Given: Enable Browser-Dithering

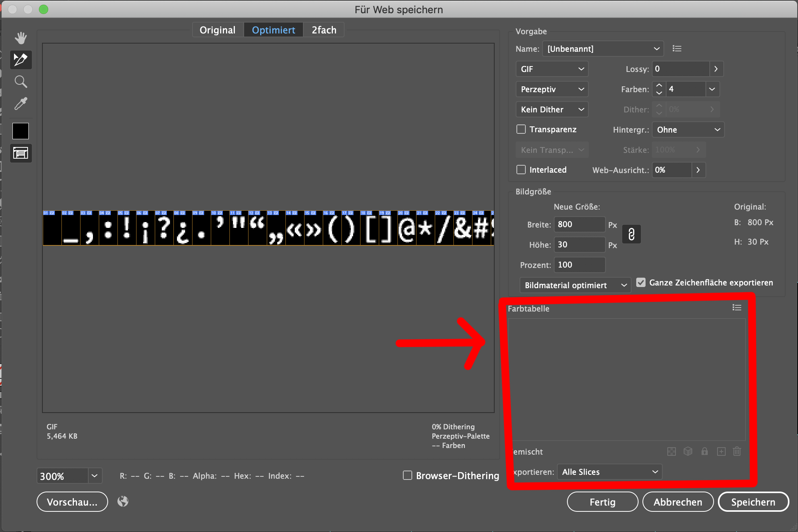Looking at the screenshot, I should 407,475.
